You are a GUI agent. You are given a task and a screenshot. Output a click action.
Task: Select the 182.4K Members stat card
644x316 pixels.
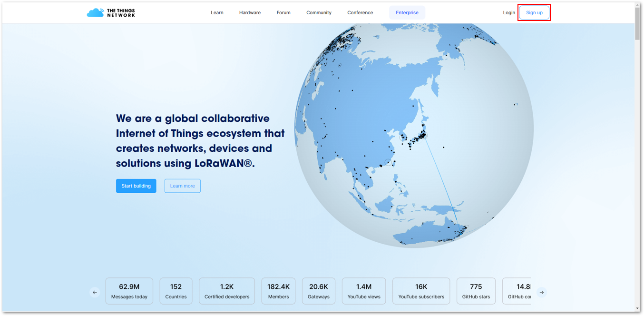(278, 291)
